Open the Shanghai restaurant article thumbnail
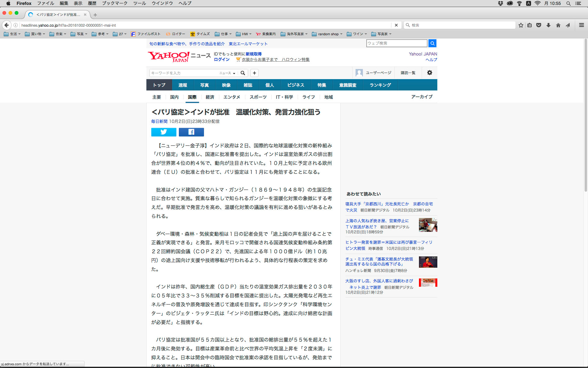The height and width of the screenshot is (368, 588). [428, 225]
